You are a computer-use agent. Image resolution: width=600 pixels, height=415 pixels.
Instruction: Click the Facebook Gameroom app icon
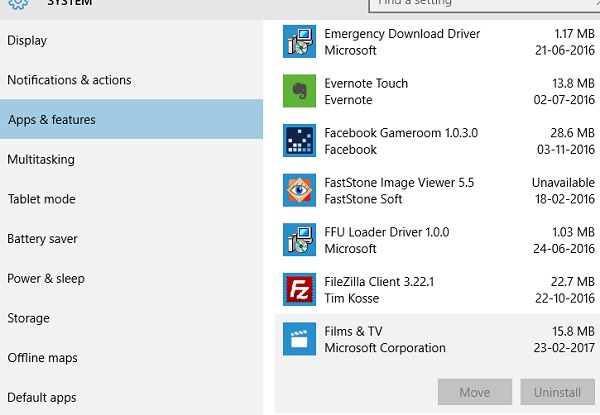pos(299,140)
